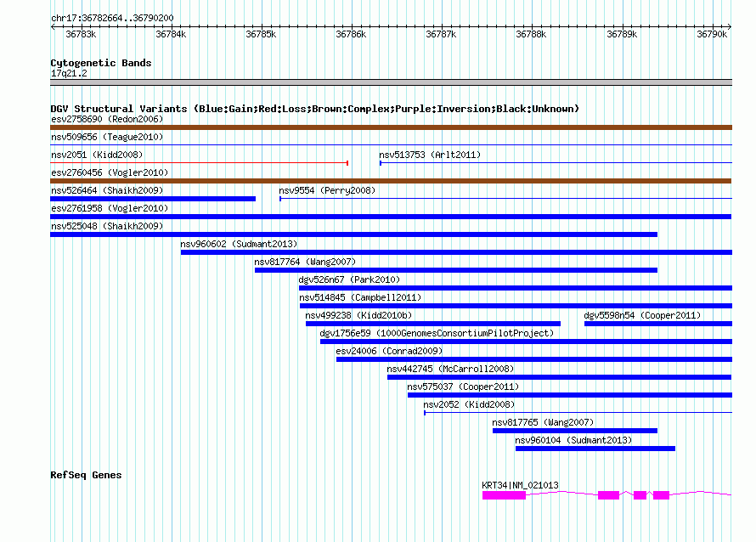Click the nsv514845 (Campbell2011) variant bar
The image size is (756, 542).
pos(516,306)
